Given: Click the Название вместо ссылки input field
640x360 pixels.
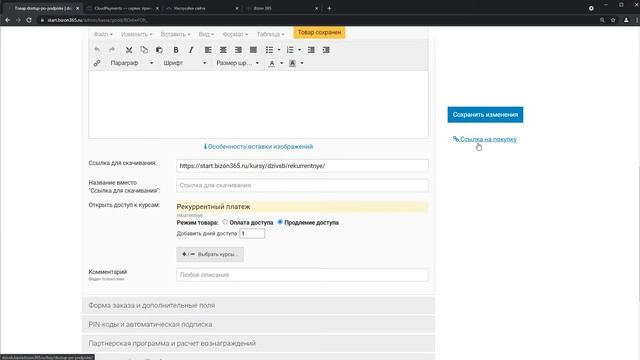Looking at the screenshot, I should (x=302, y=185).
